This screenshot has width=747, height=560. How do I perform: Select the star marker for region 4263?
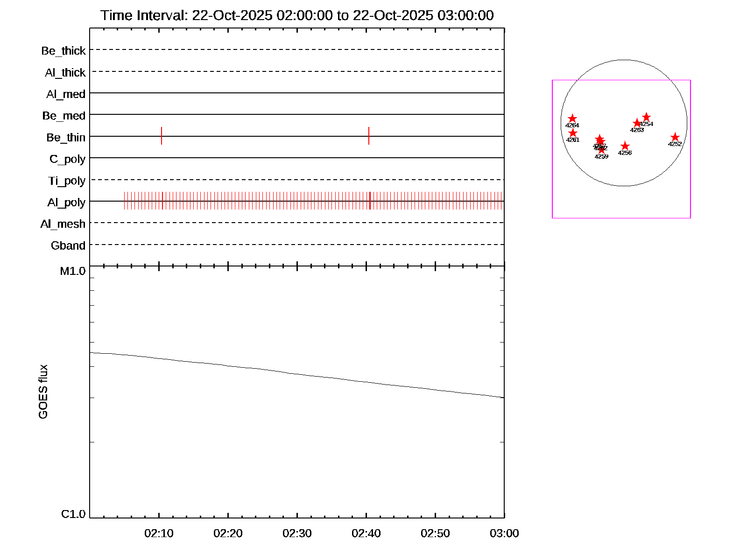(637, 123)
